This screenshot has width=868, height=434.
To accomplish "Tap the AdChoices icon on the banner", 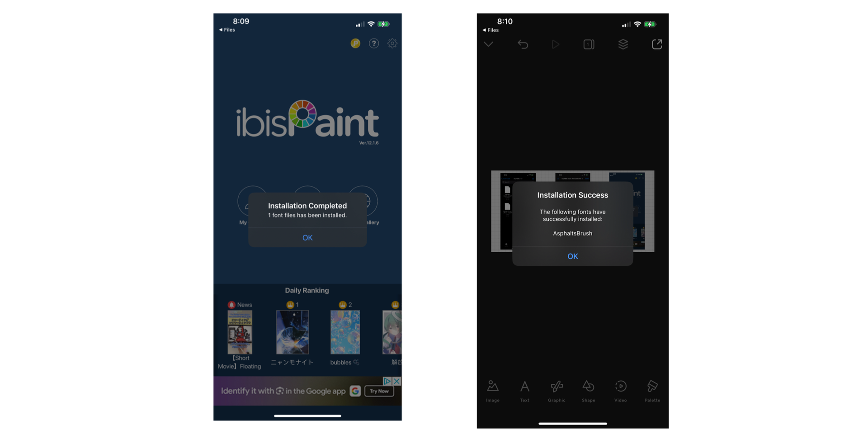I will [x=387, y=381].
